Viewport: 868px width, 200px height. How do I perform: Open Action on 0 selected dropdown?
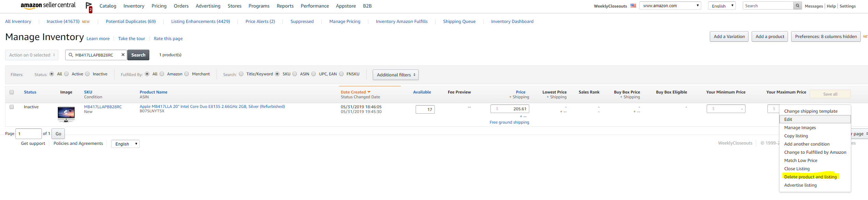[32, 55]
